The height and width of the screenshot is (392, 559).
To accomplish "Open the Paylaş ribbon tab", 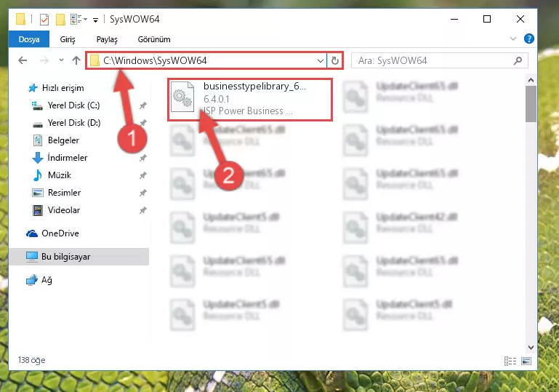I will coord(107,39).
